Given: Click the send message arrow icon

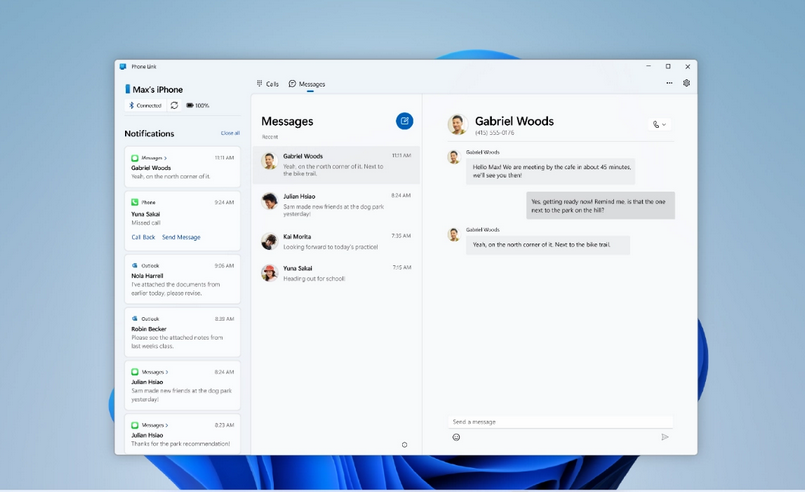Looking at the screenshot, I should (665, 437).
